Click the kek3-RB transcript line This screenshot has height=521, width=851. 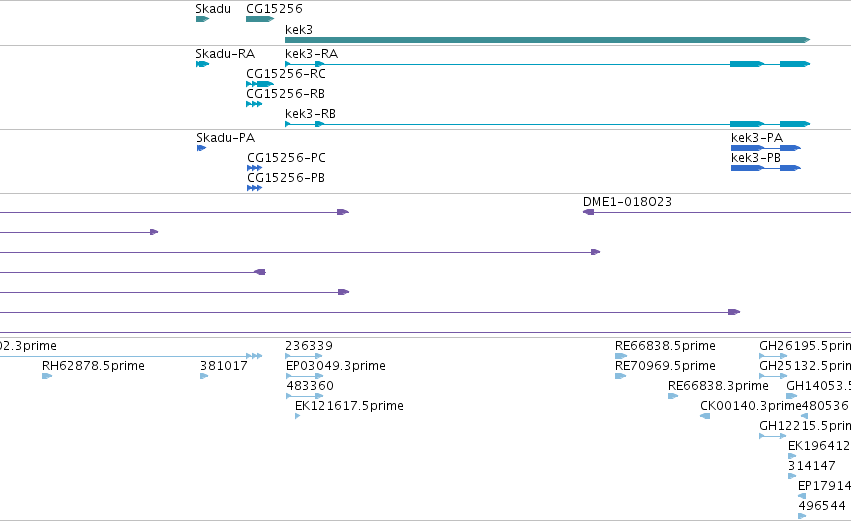[548, 124]
